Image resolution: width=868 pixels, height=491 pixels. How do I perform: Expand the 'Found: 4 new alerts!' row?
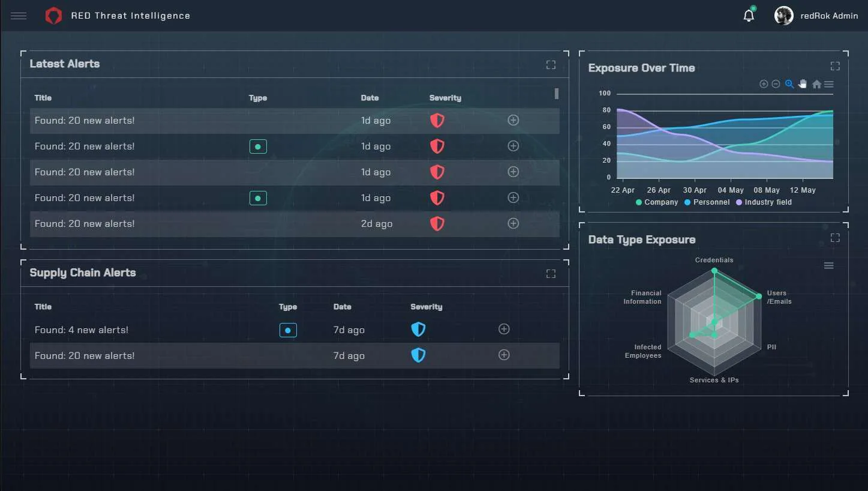(504, 329)
